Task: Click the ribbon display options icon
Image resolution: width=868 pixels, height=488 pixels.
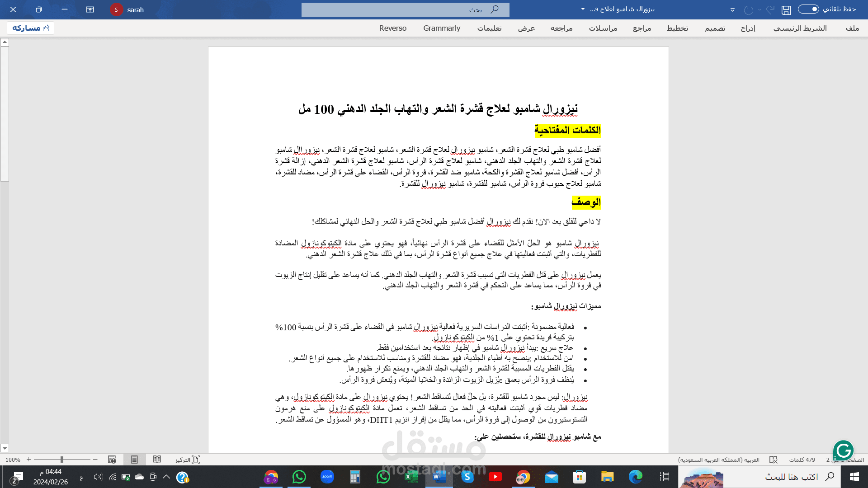Action: point(90,9)
